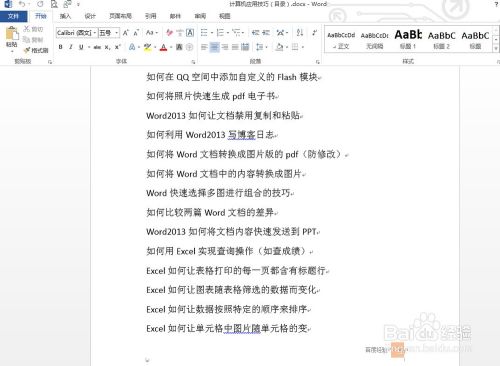The width and height of the screenshot is (500, 366).
Task: Switch to the References (引用) tab
Action: (151, 16)
